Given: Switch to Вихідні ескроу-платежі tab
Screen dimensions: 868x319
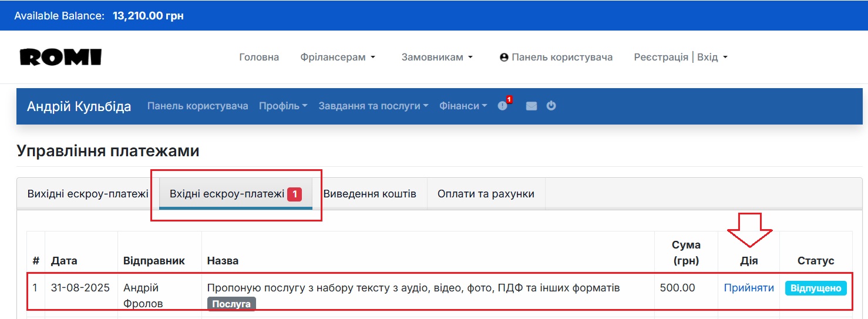Looking at the screenshot, I should (88, 193).
